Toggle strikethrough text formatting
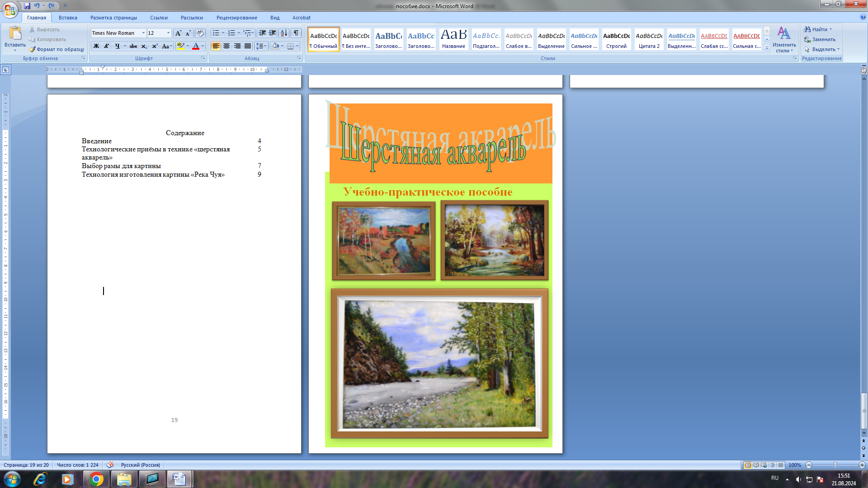 pyautogui.click(x=133, y=46)
